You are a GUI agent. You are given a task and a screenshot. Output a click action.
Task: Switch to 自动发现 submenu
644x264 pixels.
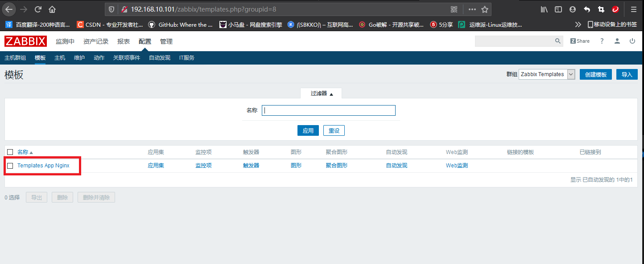click(x=160, y=58)
